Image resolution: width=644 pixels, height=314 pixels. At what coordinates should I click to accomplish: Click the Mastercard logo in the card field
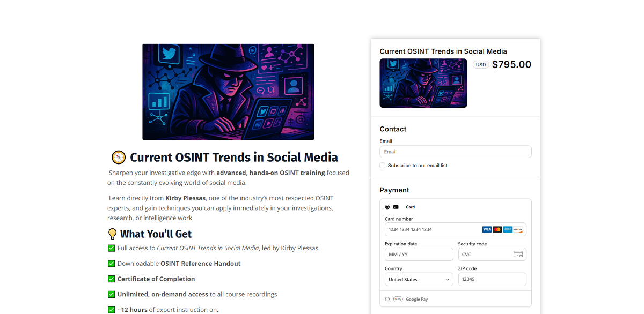(x=497, y=229)
